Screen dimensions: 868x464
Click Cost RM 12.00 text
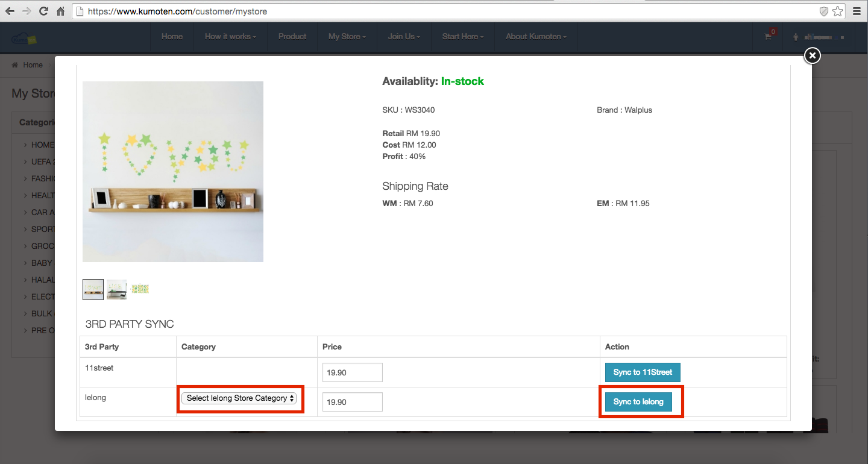coord(409,145)
